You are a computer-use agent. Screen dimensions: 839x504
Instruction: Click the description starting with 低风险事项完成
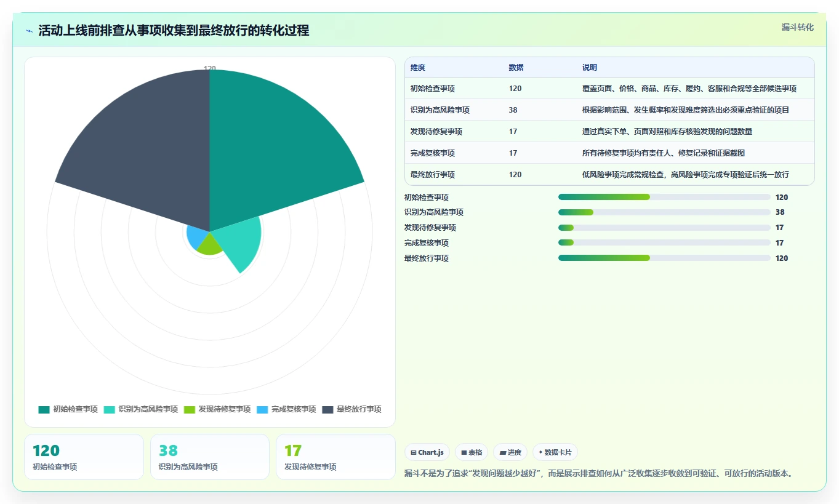(686, 175)
